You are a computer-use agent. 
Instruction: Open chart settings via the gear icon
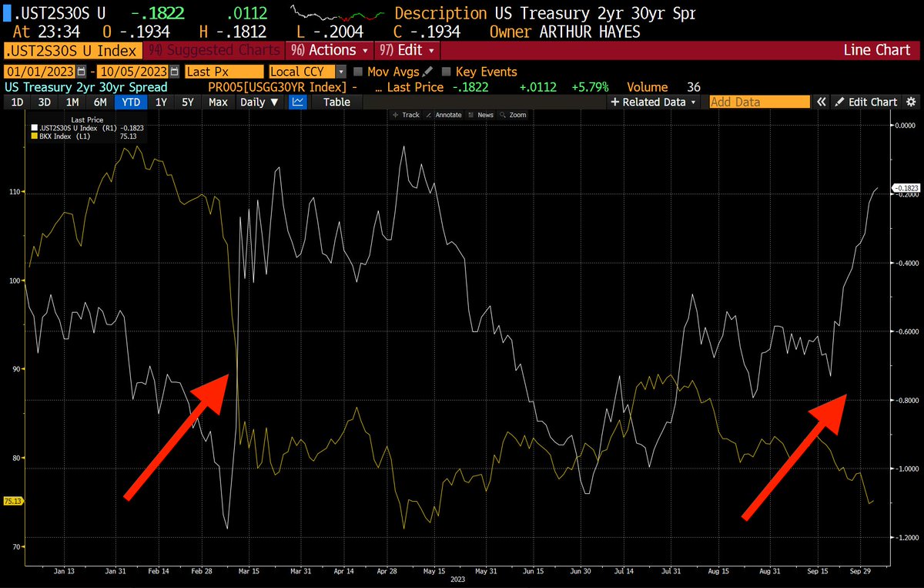(912, 102)
